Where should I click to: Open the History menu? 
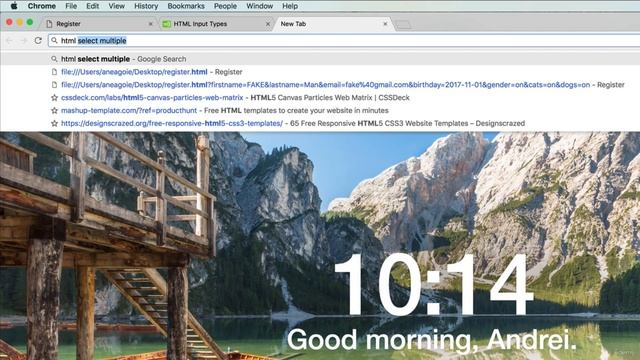pyautogui.click(x=146, y=6)
